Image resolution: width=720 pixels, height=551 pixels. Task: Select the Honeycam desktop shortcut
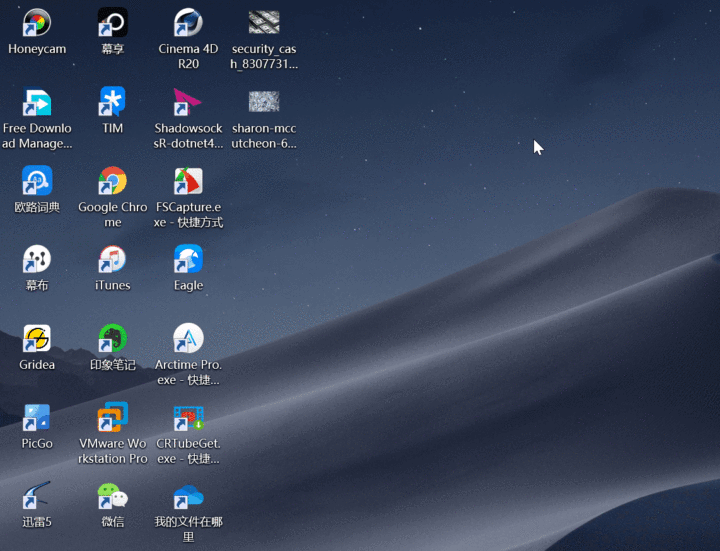click(37, 22)
